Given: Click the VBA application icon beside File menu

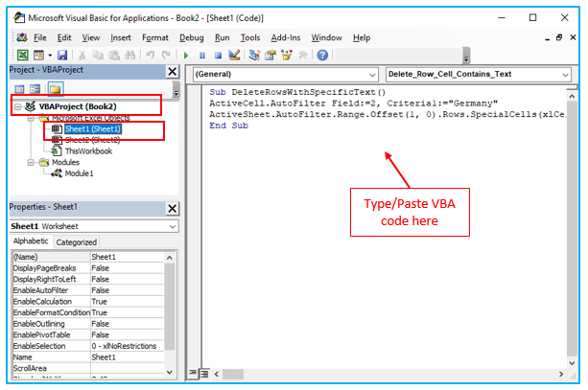Looking at the screenshot, I should point(22,37).
